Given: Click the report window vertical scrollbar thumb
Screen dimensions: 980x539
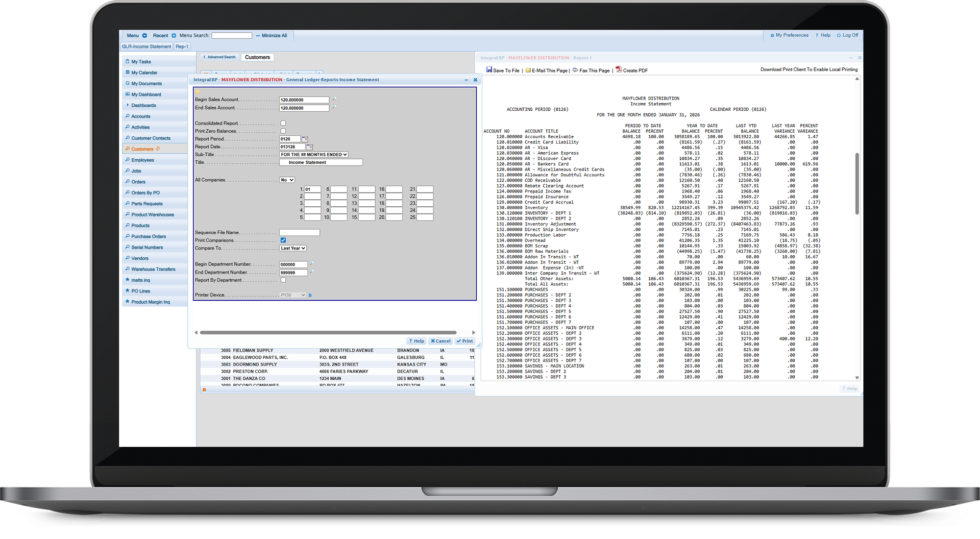Looking at the screenshot, I should click(x=857, y=184).
